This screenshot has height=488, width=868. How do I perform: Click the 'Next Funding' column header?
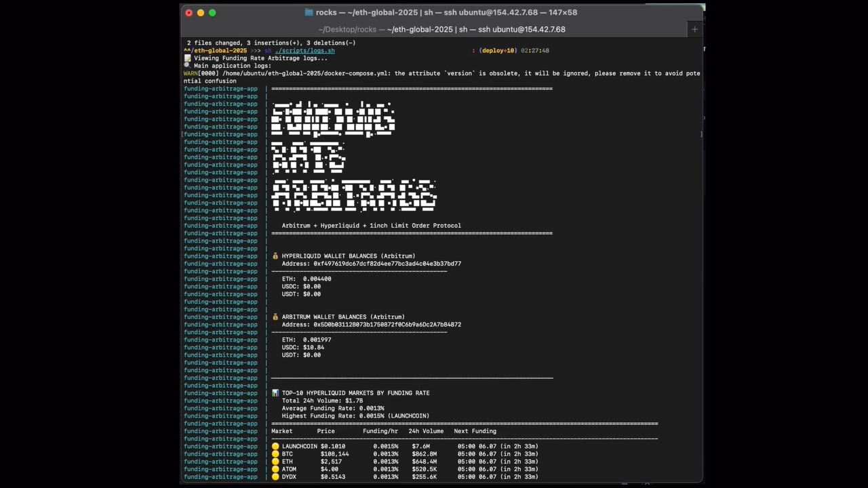[475, 431]
